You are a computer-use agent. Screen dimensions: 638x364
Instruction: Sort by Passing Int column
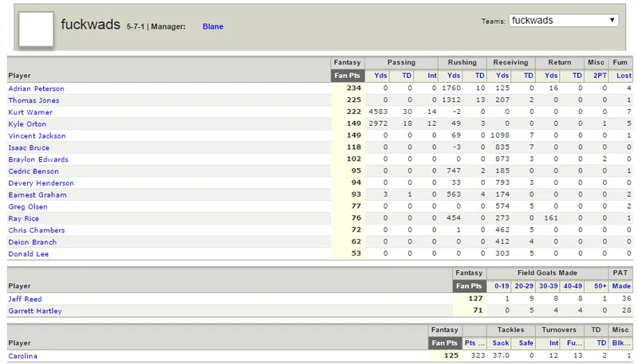click(431, 76)
